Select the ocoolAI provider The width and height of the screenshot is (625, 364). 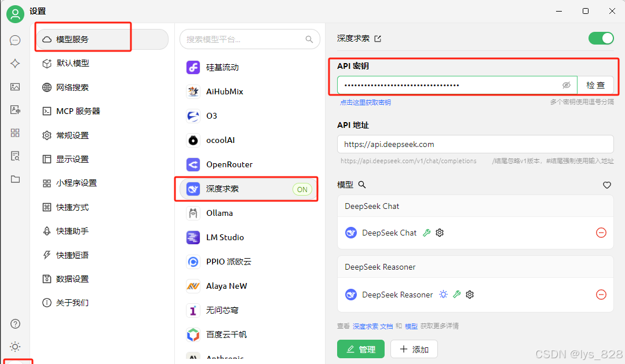(250, 140)
